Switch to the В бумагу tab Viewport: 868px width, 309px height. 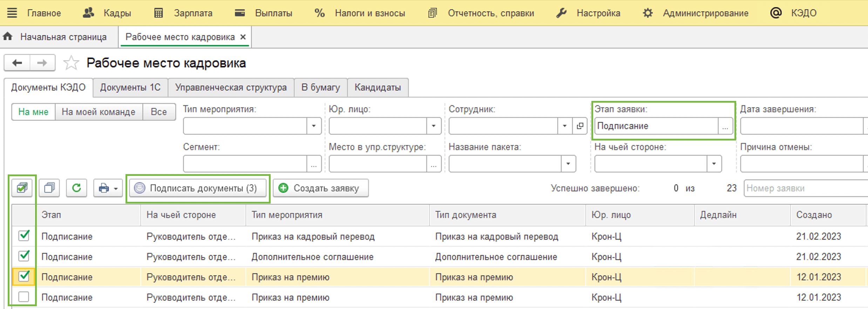tap(320, 87)
